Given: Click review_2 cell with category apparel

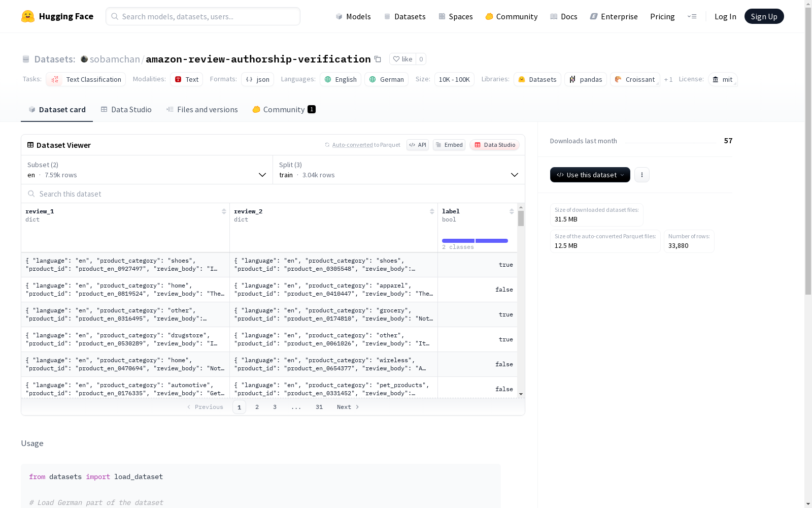Looking at the screenshot, I should pos(333,290).
